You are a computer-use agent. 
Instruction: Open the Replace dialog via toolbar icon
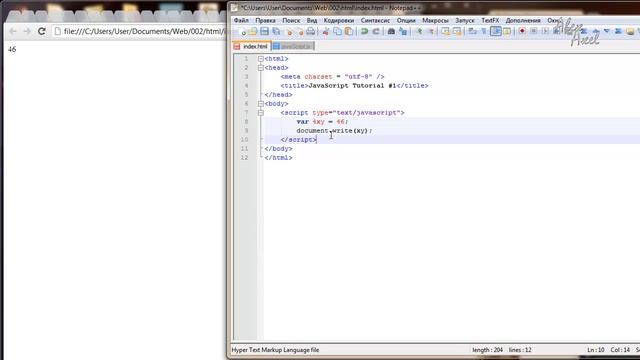403,31
